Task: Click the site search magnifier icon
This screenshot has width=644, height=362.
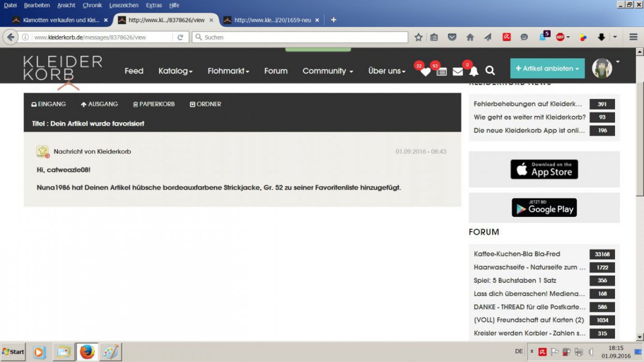Action: [x=490, y=71]
